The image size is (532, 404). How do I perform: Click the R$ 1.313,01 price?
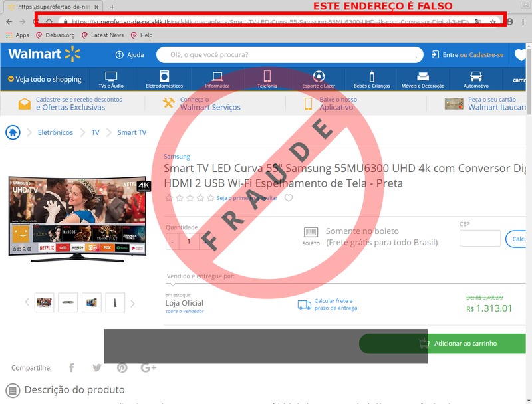[x=489, y=308]
